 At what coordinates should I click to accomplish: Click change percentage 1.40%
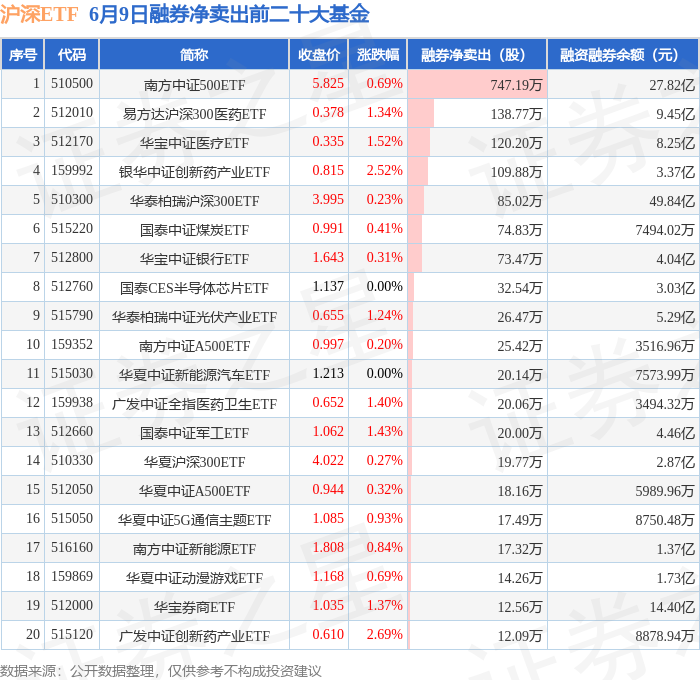pos(384,403)
